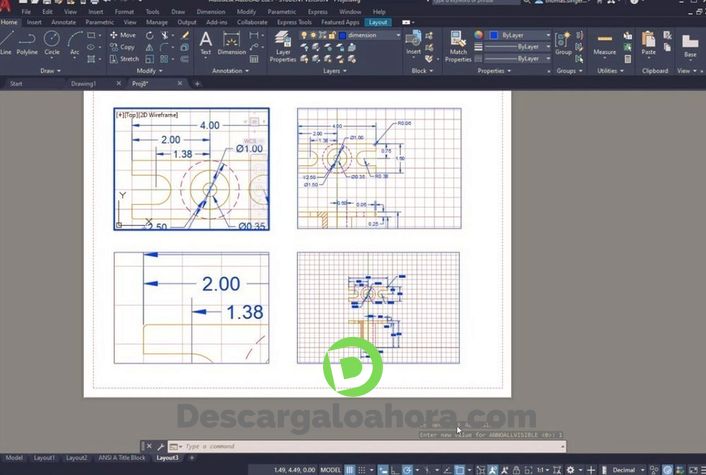The image size is (706, 475).
Task: Switch to the Layout ribbon tab
Action: (x=378, y=22)
